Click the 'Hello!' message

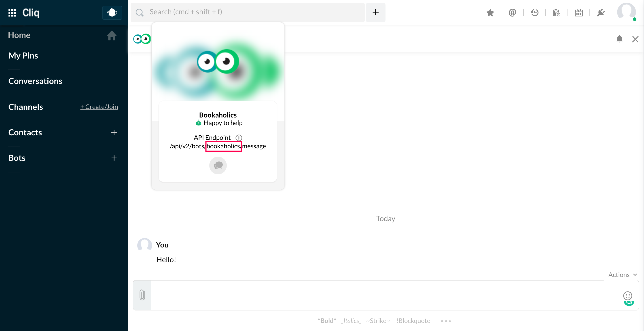[x=166, y=260]
